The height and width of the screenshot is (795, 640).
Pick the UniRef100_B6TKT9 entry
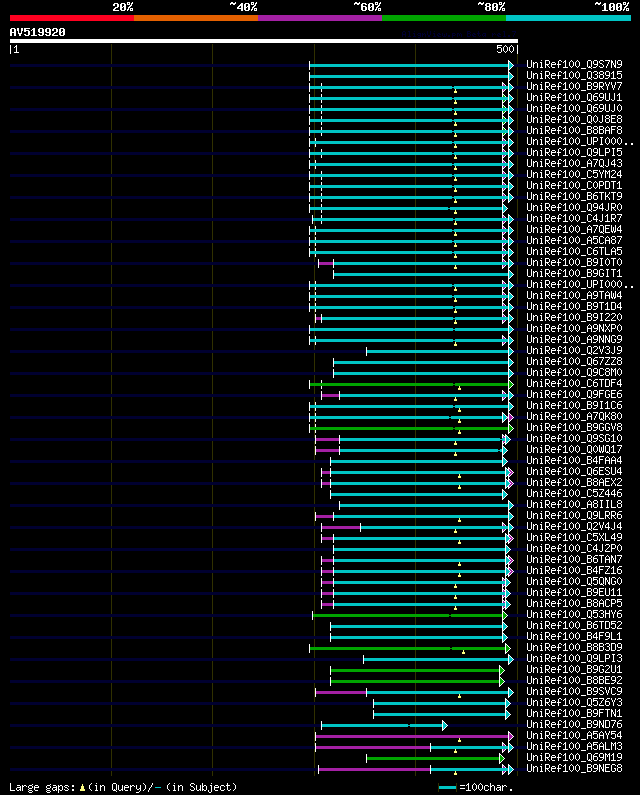pyautogui.click(x=574, y=196)
